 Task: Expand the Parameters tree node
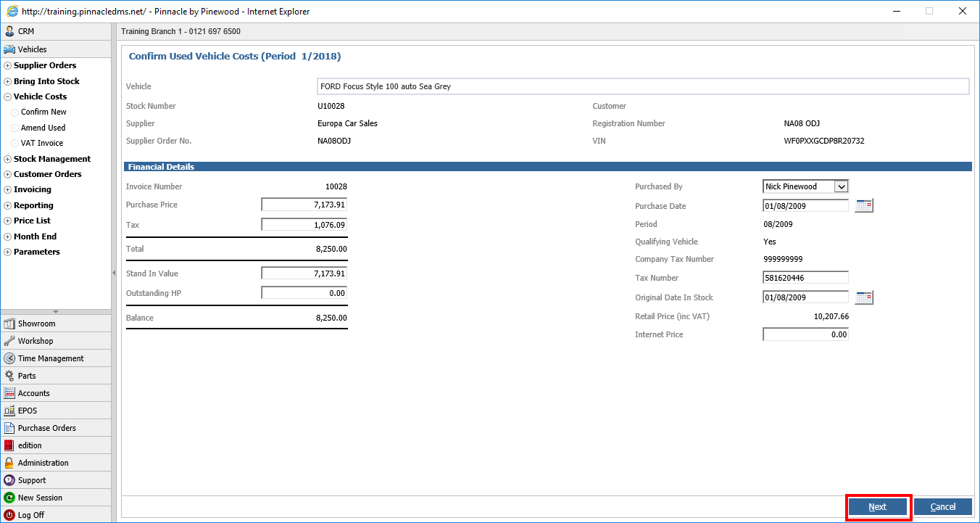click(8, 252)
